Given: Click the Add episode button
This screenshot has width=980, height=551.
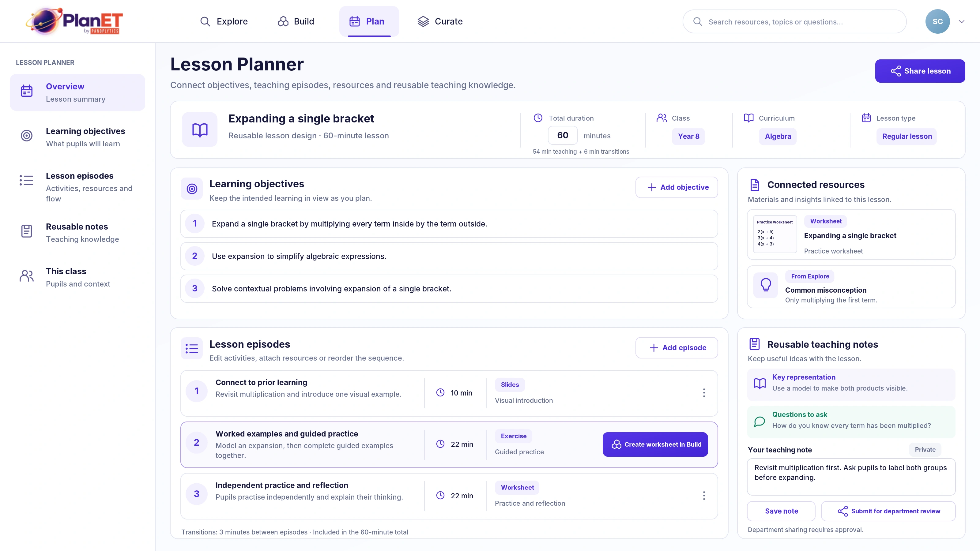Looking at the screenshot, I should pos(677,347).
